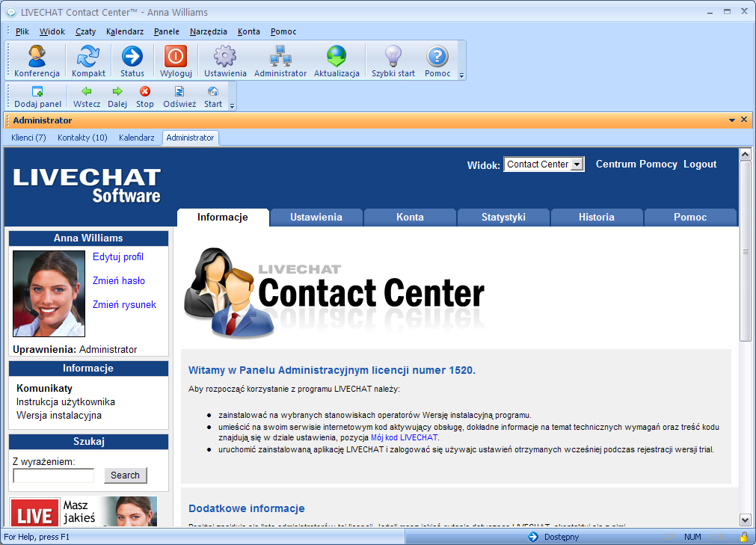Open the Historia page tab
This screenshot has width=756, height=545.
(x=597, y=218)
